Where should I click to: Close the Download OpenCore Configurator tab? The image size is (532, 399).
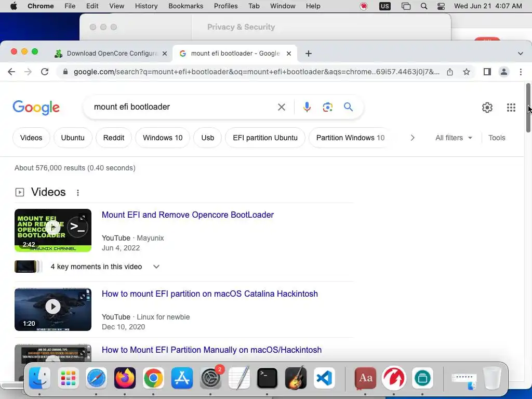coord(165,54)
